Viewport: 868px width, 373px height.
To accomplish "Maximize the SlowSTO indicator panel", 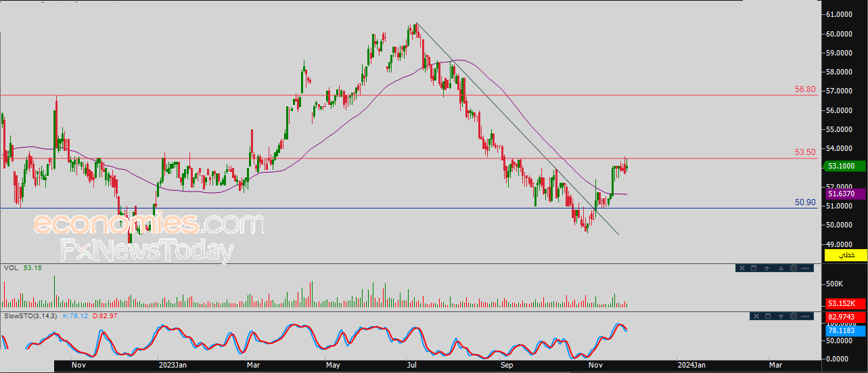I will coord(768,316).
